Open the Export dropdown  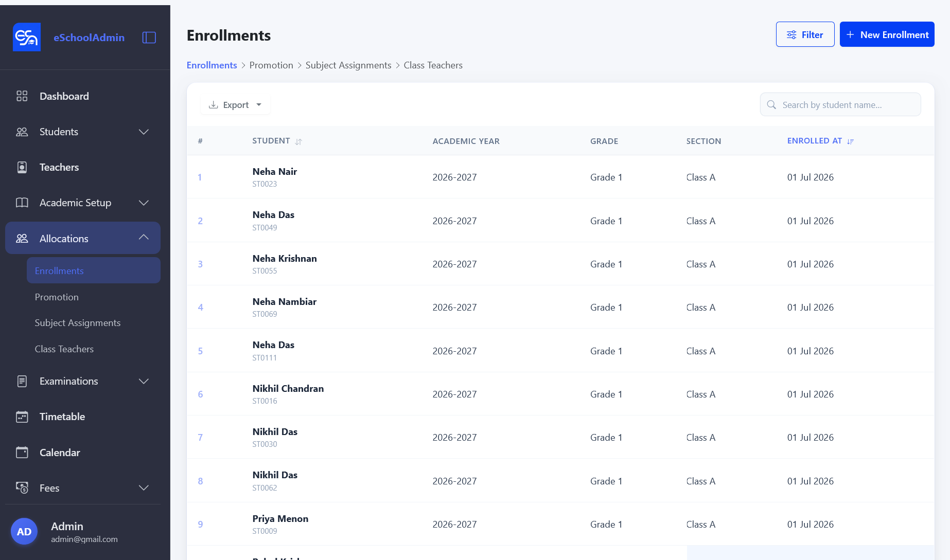(235, 105)
